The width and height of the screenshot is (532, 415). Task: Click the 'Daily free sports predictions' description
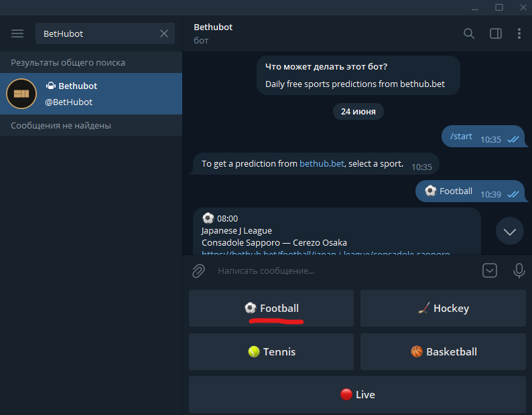tap(355, 84)
